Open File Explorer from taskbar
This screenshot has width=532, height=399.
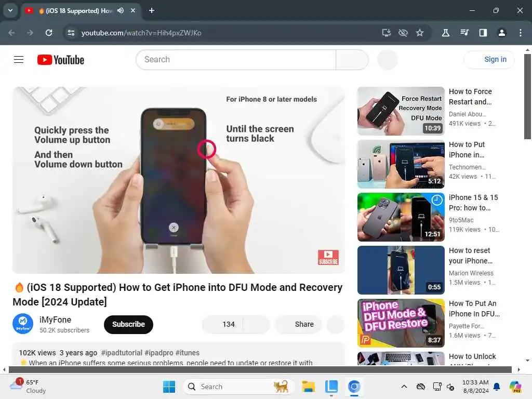click(x=309, y=387)
